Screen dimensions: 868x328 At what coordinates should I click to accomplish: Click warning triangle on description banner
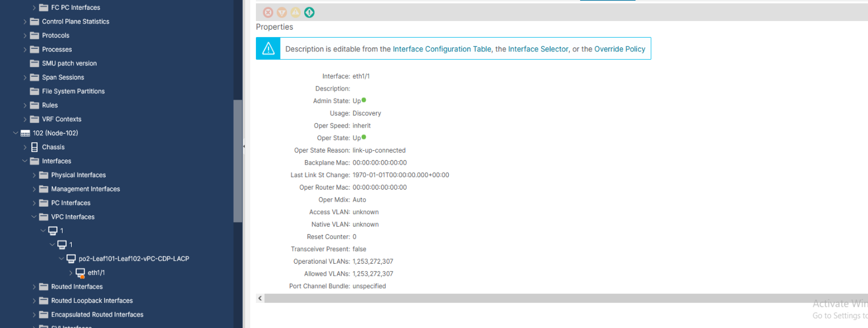tap(268, 48)
